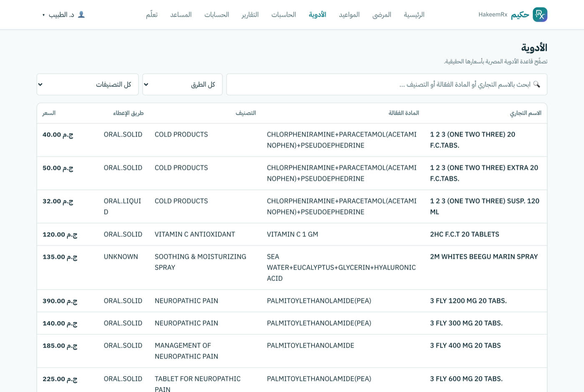The image size is (584, 392).
Task: Select 2HC F.C.T 20 TABLETS drug name
Action: tap(464, 234)
